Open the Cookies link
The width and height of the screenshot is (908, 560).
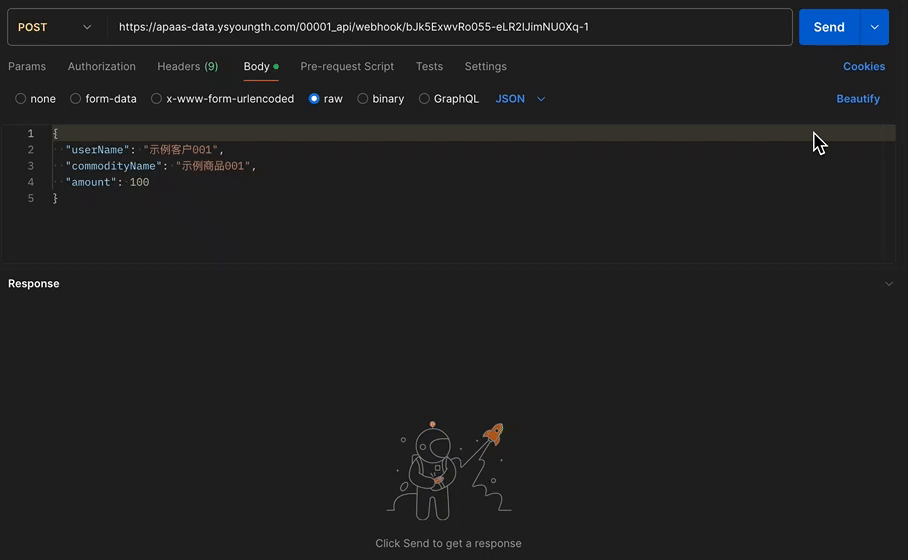[863, 67]
